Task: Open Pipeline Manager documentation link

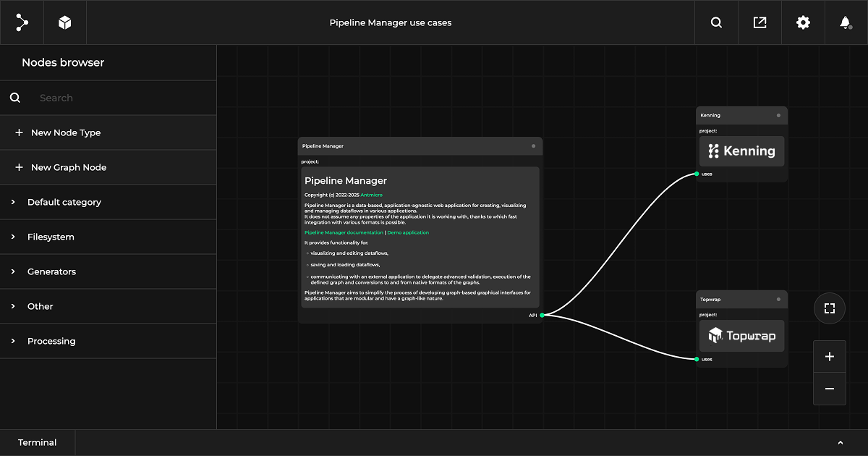Action: (344, 232)
